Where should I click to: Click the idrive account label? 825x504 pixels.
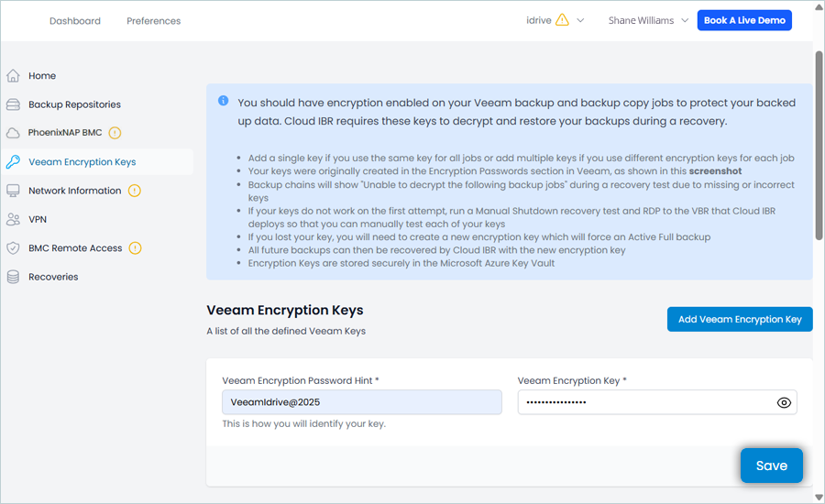pyautogui.click(x=539, y=20)
